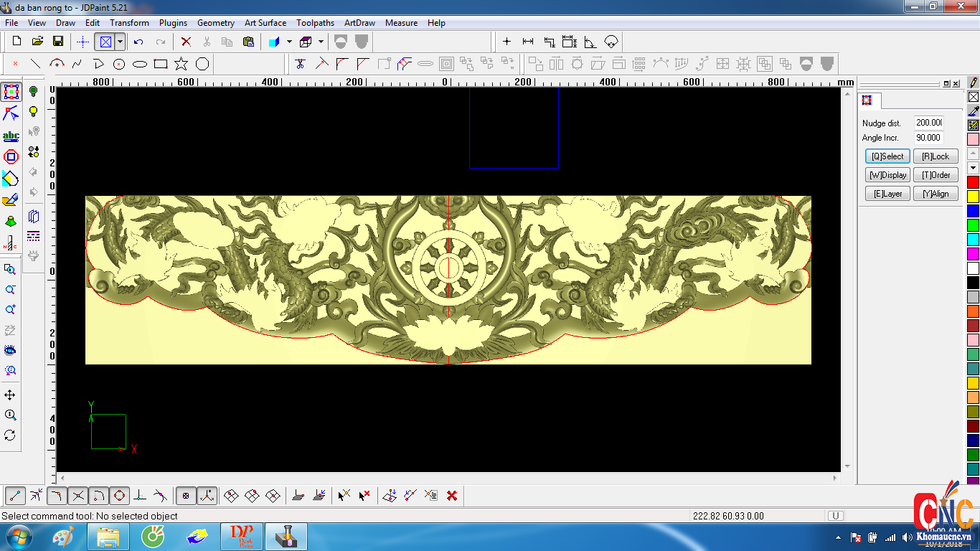The image size is (980, 551).
Task: Click the scissors trim tool
Action: click(x=300, y=64)
